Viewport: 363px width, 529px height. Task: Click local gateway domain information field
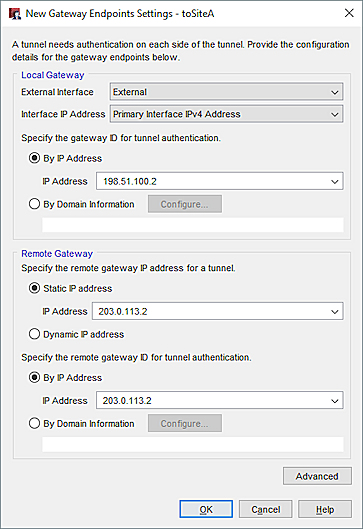(193, 224)
